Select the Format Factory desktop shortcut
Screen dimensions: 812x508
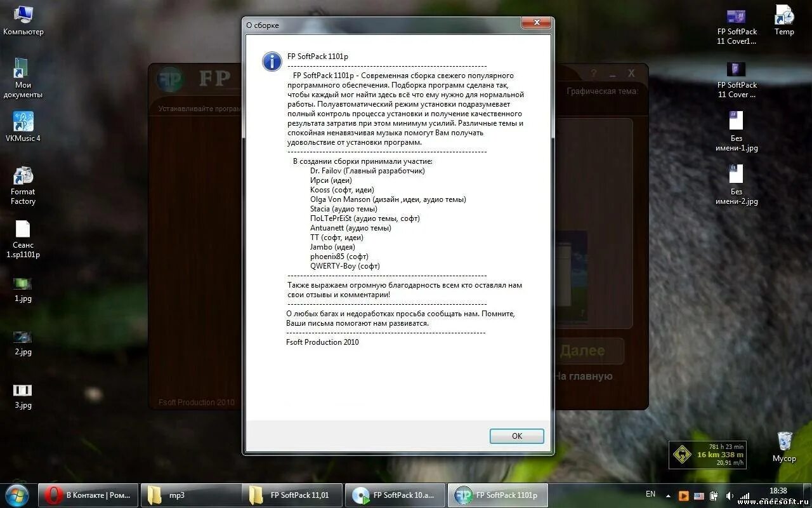(x=23, y=185)
